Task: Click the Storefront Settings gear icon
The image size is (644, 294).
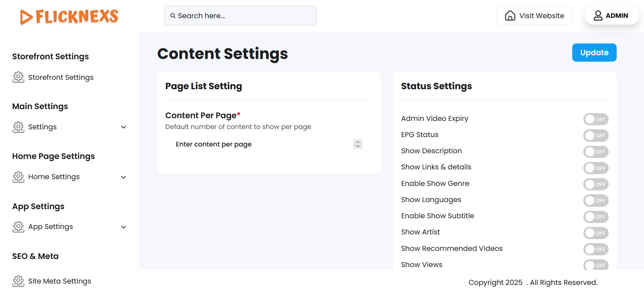Action: click(x=19, y=77)
